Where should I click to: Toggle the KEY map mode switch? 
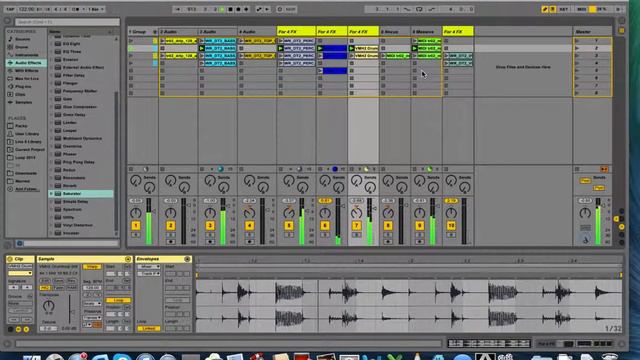coord(564,9)
